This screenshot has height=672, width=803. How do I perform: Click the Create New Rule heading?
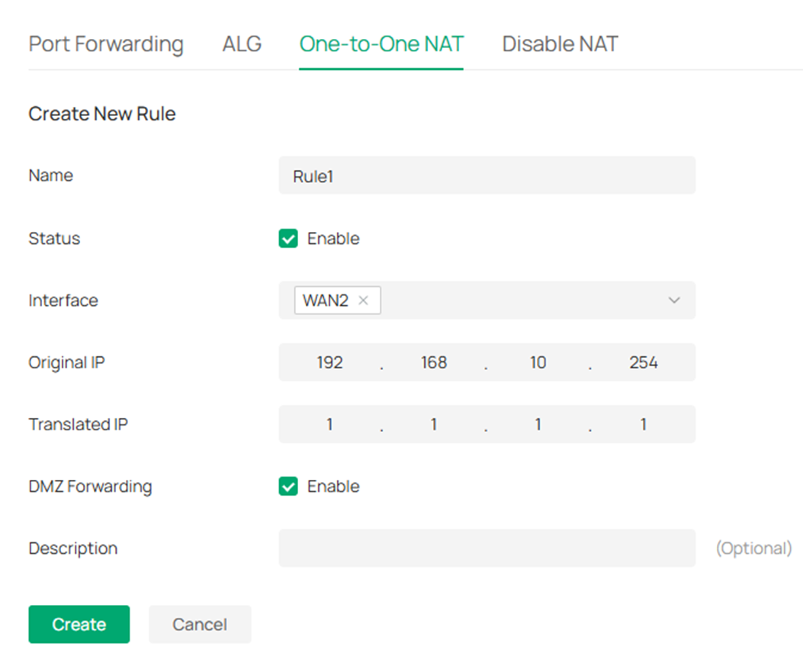pyautogui.click(x=101, y=113)
